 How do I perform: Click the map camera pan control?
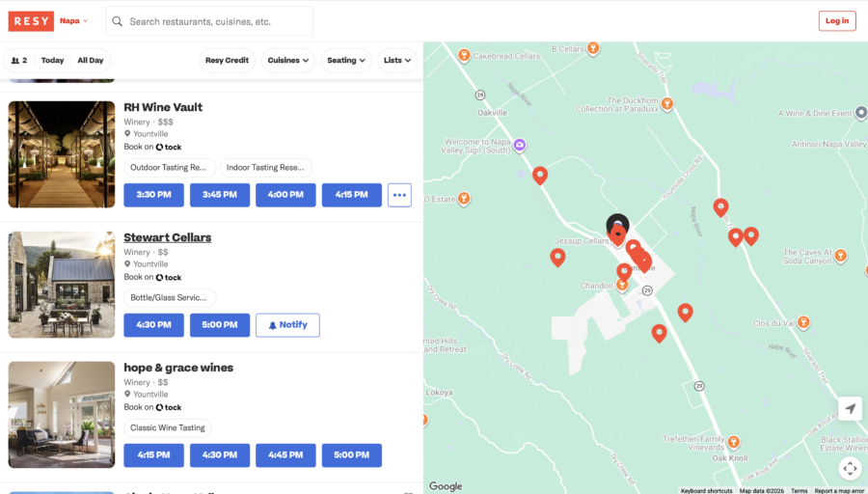[x=850, y=469]
